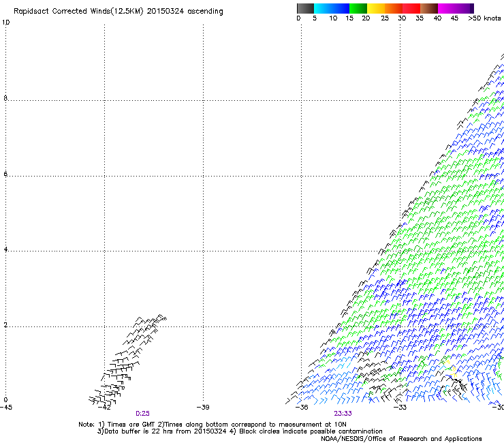Click the longitude '-39' axis label

203,408
